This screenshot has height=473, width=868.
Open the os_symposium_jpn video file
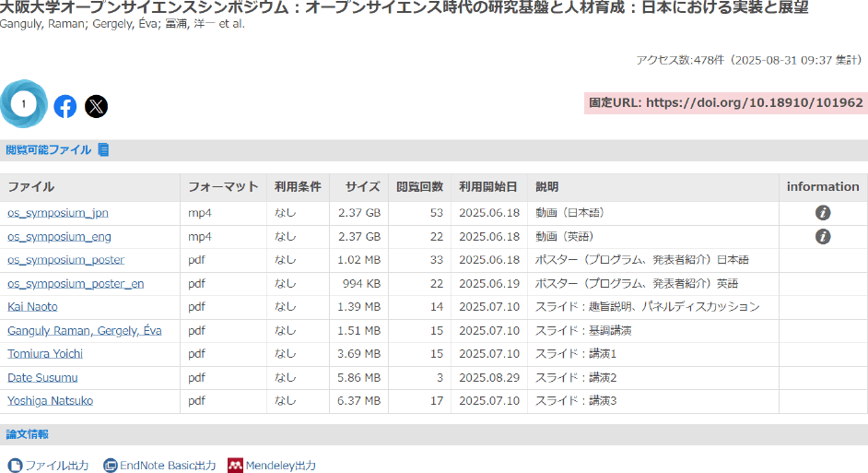pos(57,213)
